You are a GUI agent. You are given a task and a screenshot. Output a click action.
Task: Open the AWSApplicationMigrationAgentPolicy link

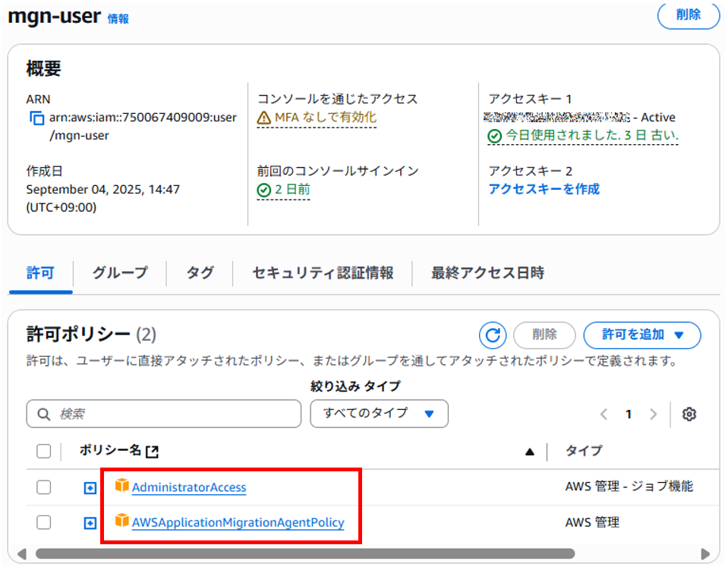(238, 522)
